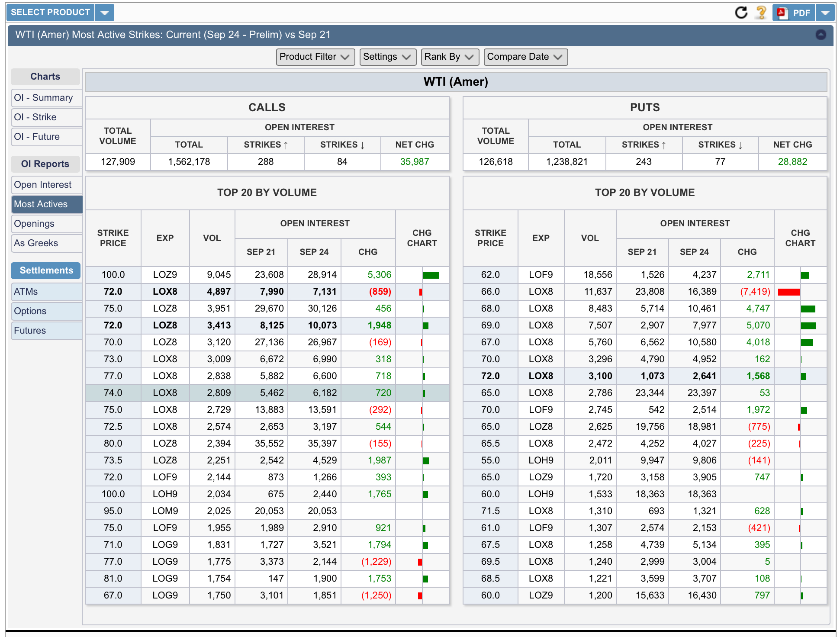The image size is (840, 637).
Task: Expand the Product Filter dropdown
Action: [x=315, y=57]
